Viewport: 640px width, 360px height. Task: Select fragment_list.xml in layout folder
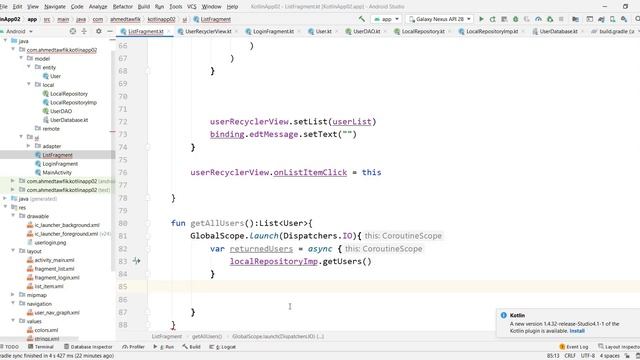point(54,269)
